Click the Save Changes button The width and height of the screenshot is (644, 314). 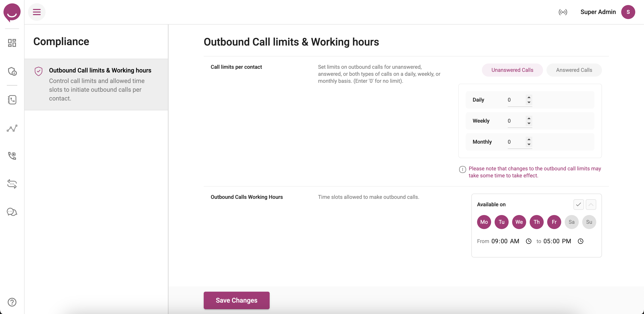point(236,300)
